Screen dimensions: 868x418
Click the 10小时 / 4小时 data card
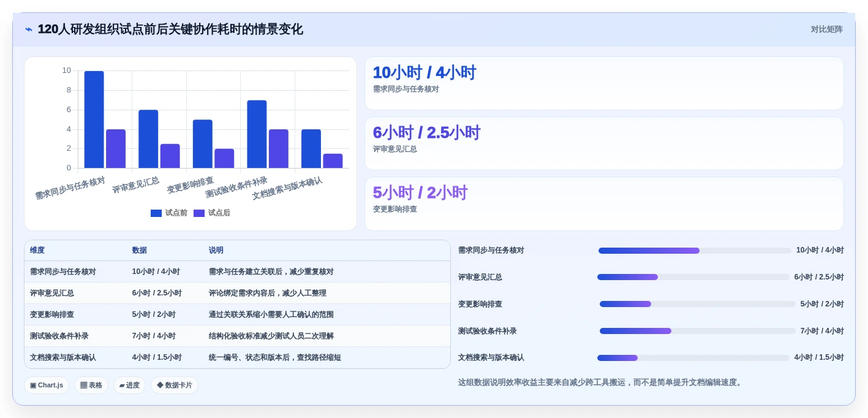[x=604, y=83]
